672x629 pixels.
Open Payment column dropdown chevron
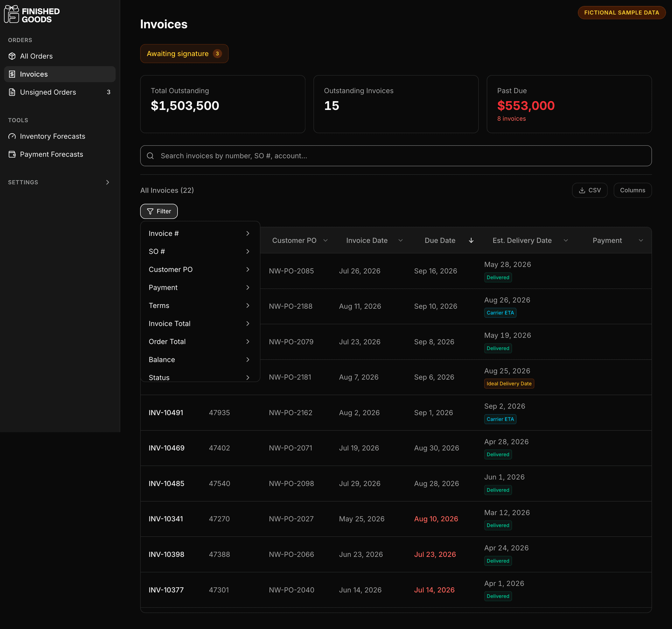click(641, 240)
